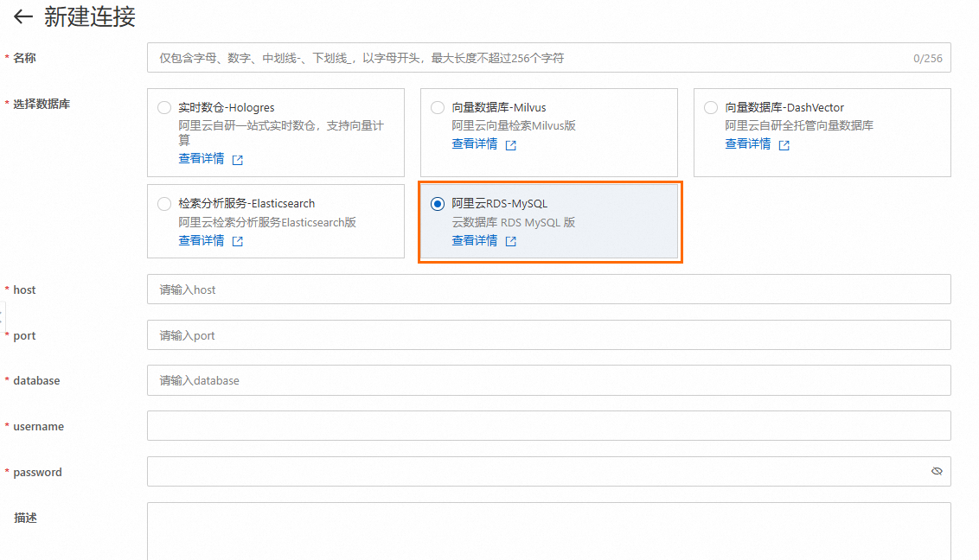Click into the username input field
The width and height of the screenshot is (979, 560).
coord(549,426)
